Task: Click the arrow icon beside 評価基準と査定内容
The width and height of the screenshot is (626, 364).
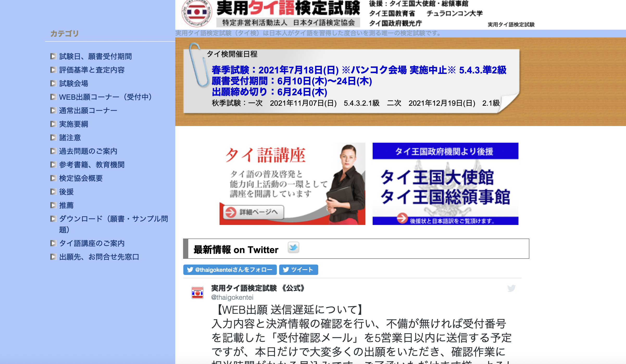Action: point(53,70)
